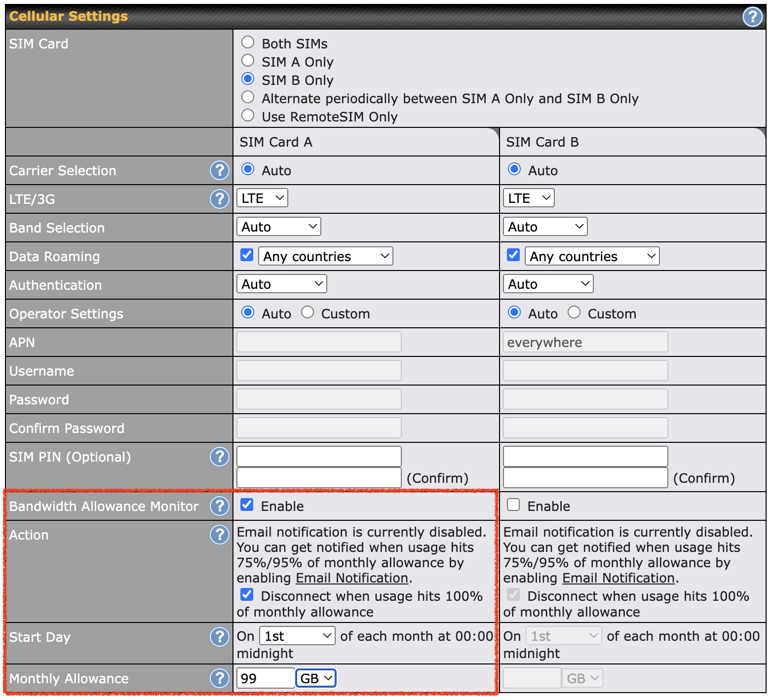The width and height of the screenshot is (772, 700).
Task: Open the GB unit dropdown for SIM A
Action: pos(316,678)
